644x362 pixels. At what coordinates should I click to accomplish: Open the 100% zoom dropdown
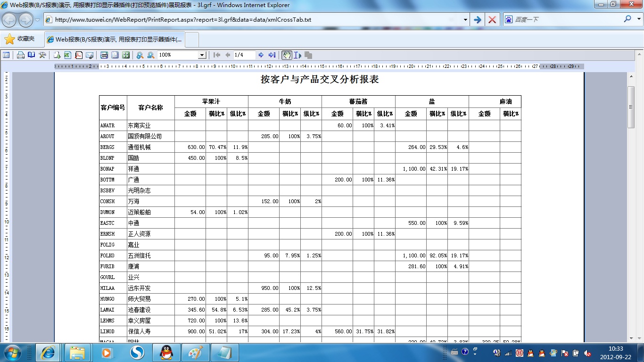point(202,55)
